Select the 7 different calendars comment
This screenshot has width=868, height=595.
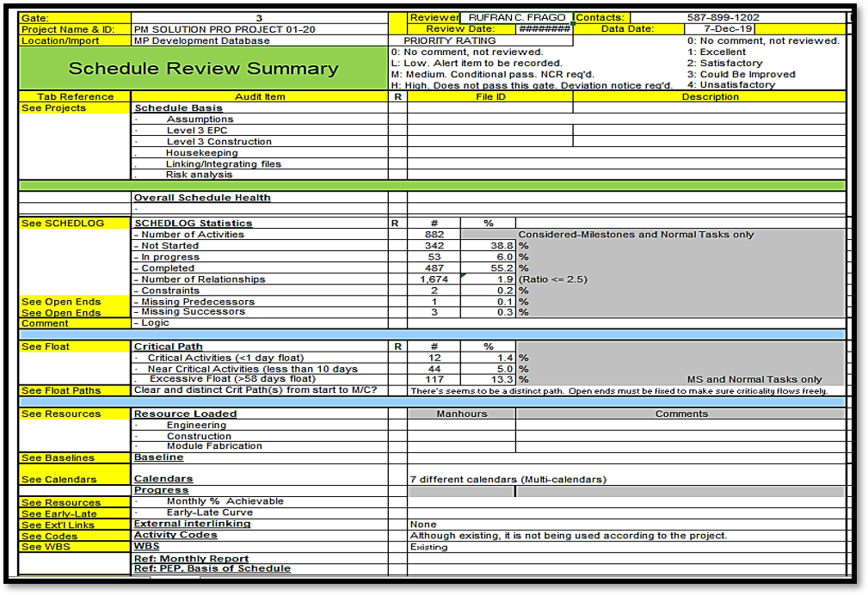pyautogui.click(x=508, y=479)
